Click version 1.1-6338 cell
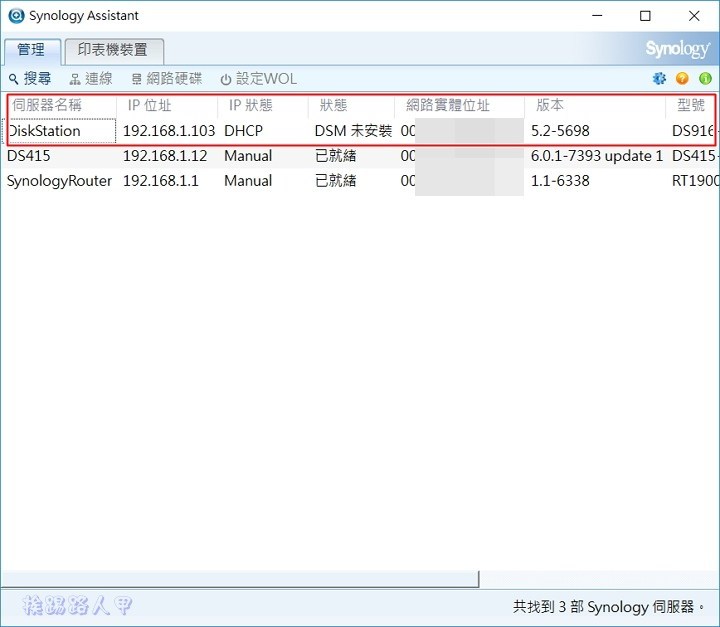The image size is (720, 627). (560, 181)
